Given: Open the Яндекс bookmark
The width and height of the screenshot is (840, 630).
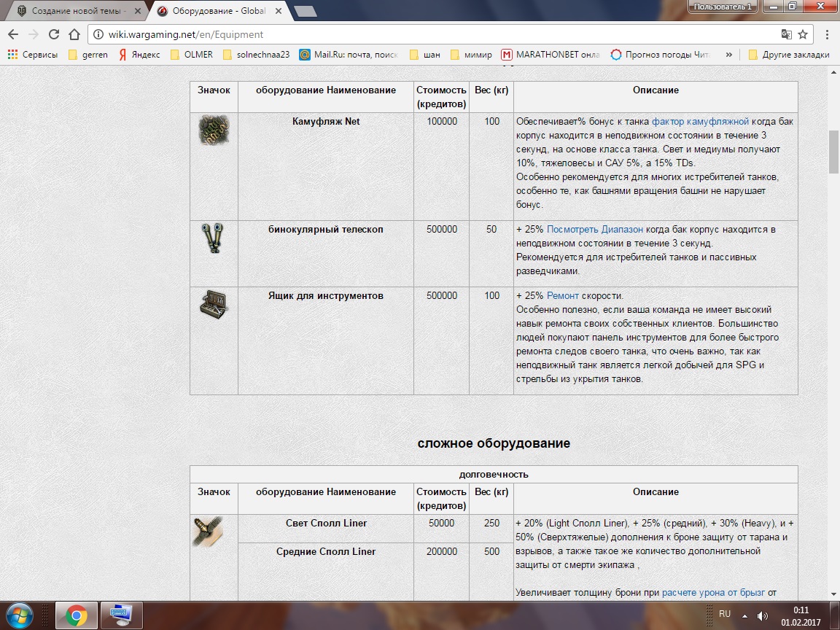Looking at the screenshot, I should pos(139,54).
